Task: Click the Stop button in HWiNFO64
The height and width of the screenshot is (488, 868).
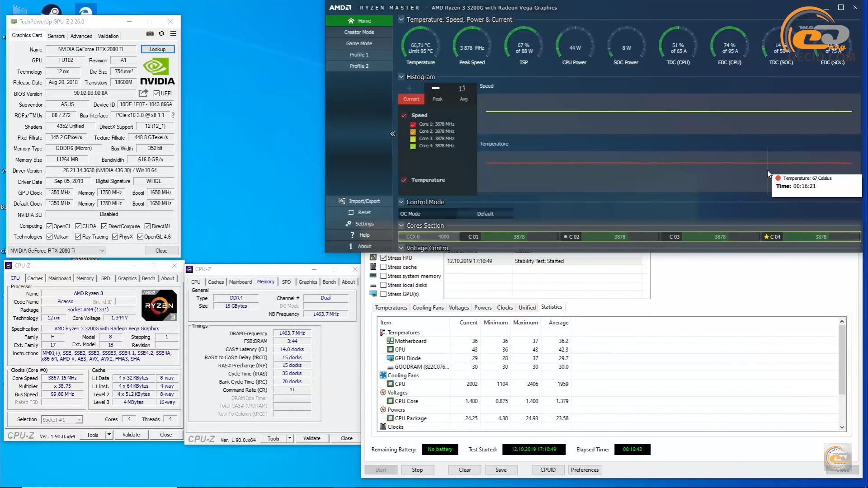Action: (417, 469)
